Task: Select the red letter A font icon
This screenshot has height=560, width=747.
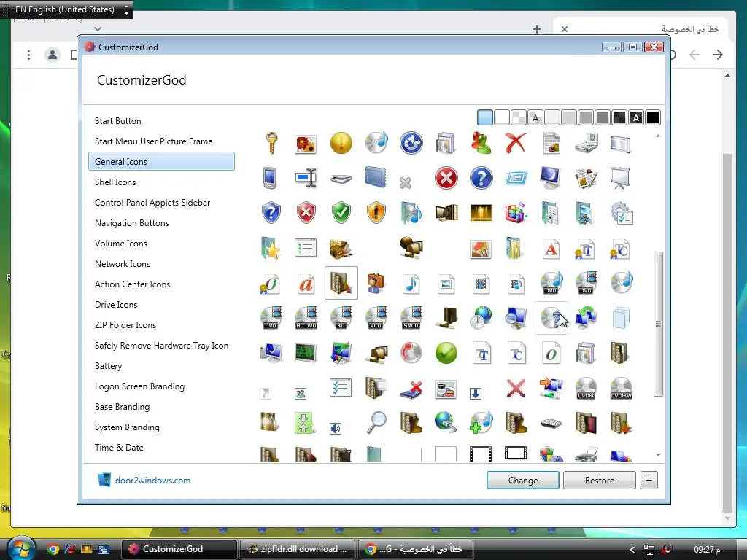Action: pyautogui.click(x=551, y=249)
